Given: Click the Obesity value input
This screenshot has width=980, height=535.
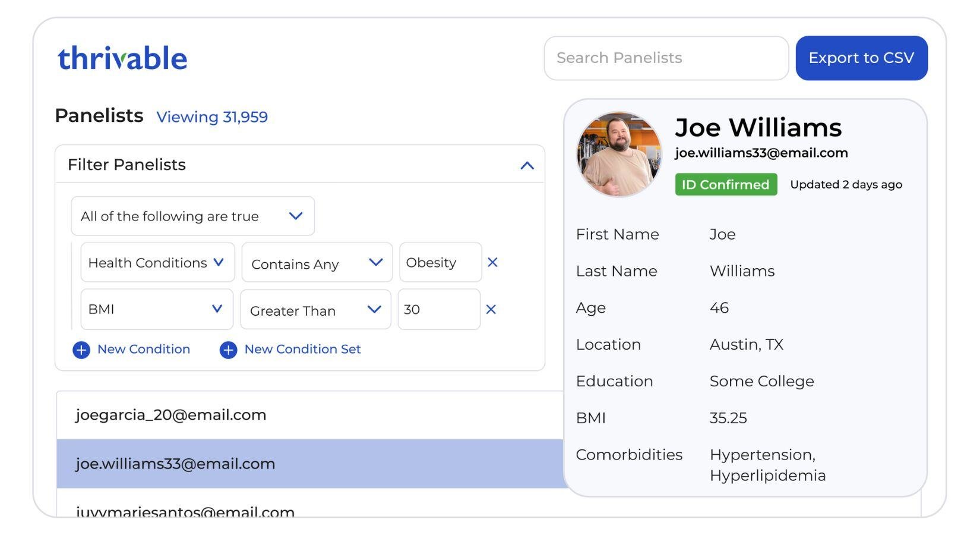Looking at the screenshot, I should click(440, 262).
